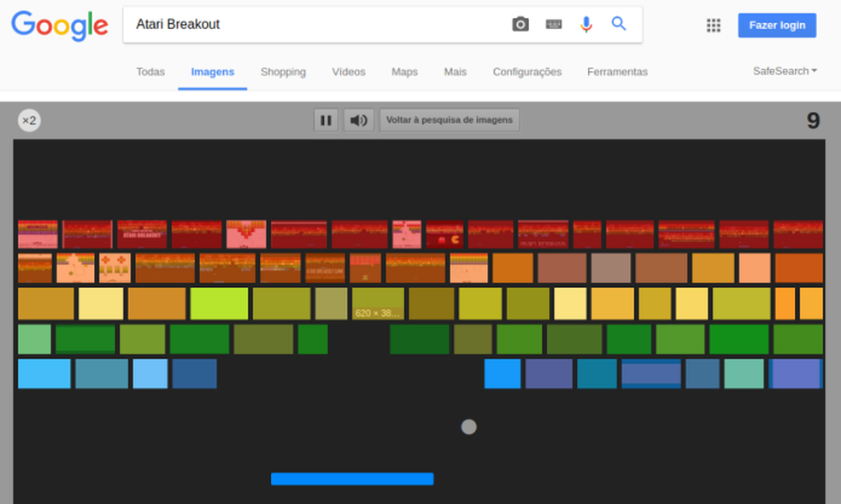The image size is (841, 504).
Task: Open the Google apps grid
Action: point(714,26)
